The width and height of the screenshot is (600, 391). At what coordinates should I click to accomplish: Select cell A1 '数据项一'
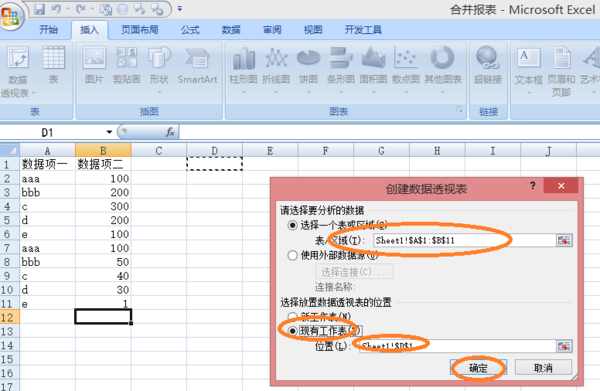(x=47, y=164)
